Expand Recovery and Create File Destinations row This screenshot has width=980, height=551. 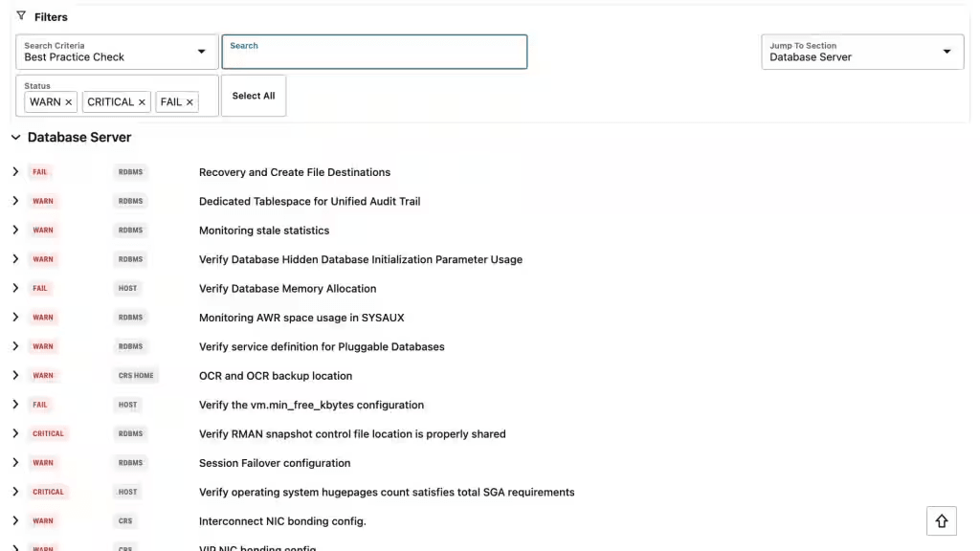click(15, 172)
